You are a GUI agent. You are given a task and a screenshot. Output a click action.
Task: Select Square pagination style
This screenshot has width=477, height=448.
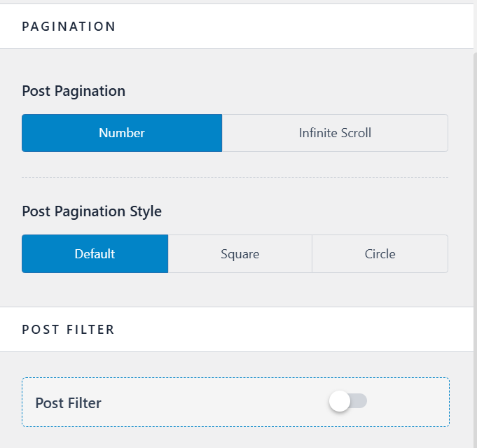pyautogui.click(x=240, y=253)
